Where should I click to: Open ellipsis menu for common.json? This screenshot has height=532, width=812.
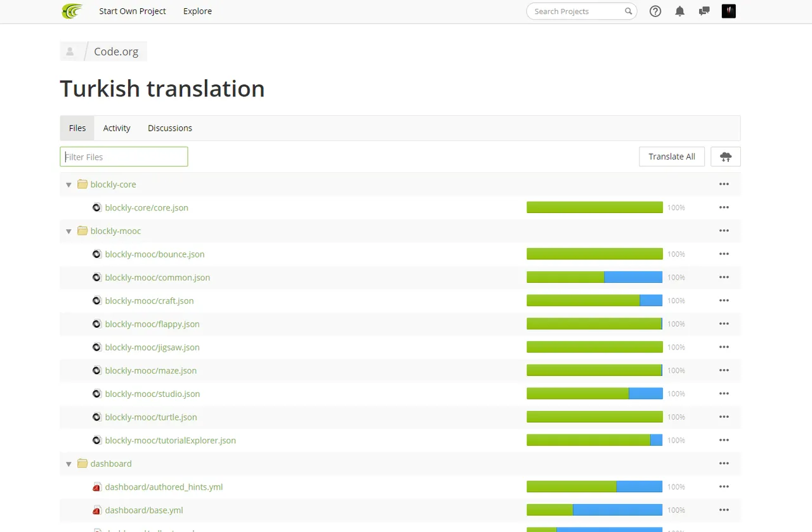coord(724,277)
